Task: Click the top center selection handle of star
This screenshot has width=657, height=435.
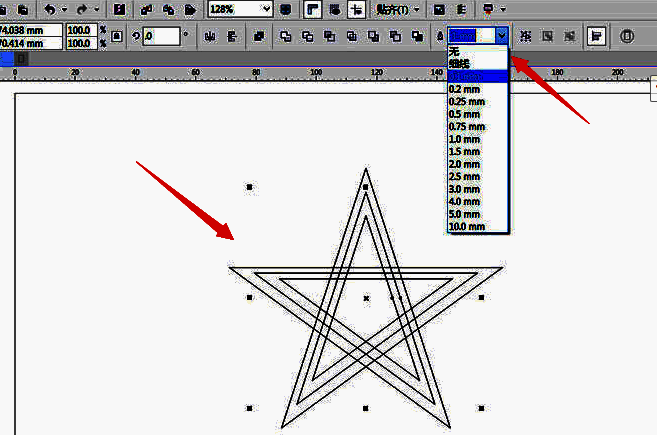Action: pos(366,187)
